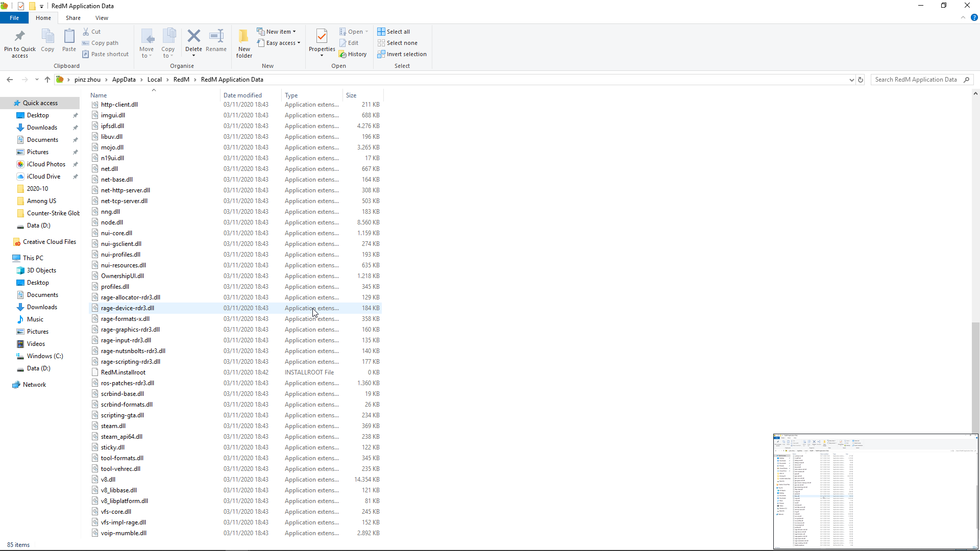Select the Delete icon in the Organise group
Image resolution: width=980 pixels, height=551 pixels.
click(x=194, y=41)
